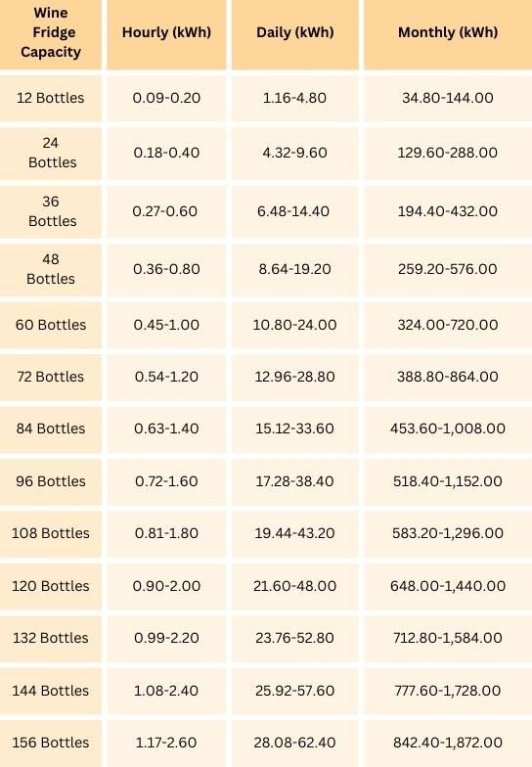Click the 324.00-720.00 monthly value
The width and height of the screenshot is (532, 767).
[448, 325]
